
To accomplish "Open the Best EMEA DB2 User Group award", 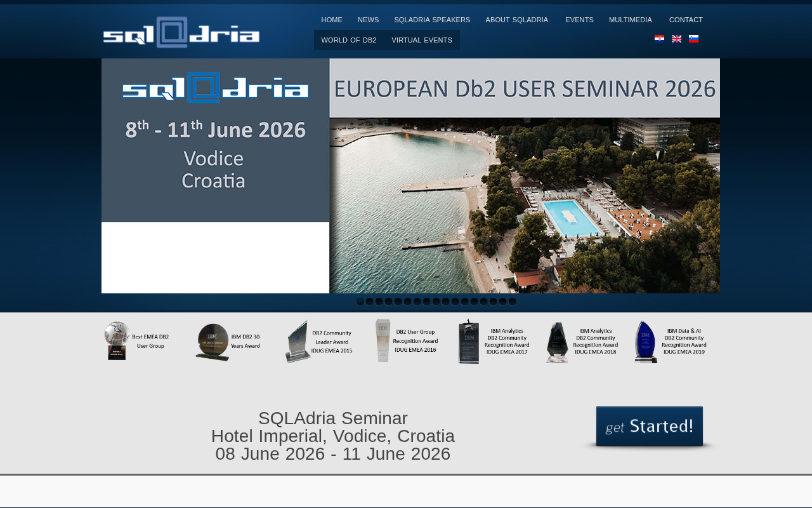I will (x=137, y=341).
